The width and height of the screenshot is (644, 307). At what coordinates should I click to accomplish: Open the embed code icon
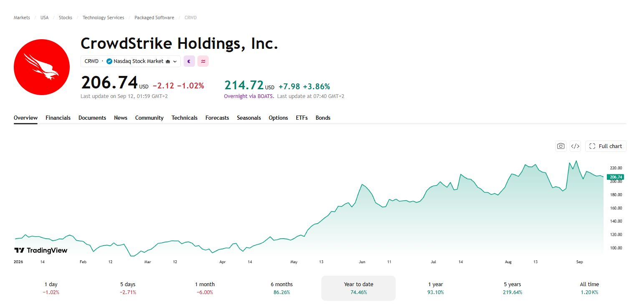point(575,146)
